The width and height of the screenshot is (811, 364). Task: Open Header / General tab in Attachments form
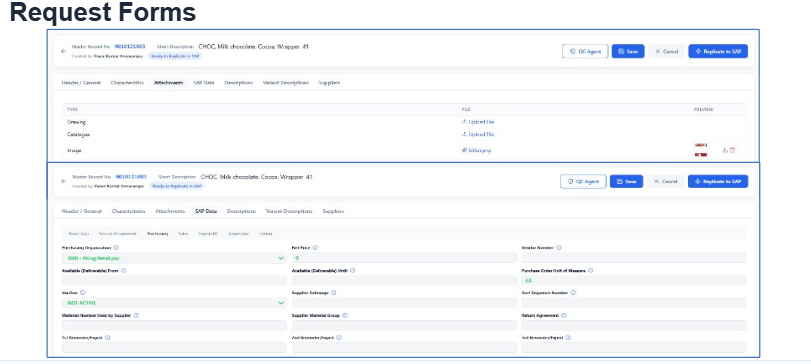81,83
